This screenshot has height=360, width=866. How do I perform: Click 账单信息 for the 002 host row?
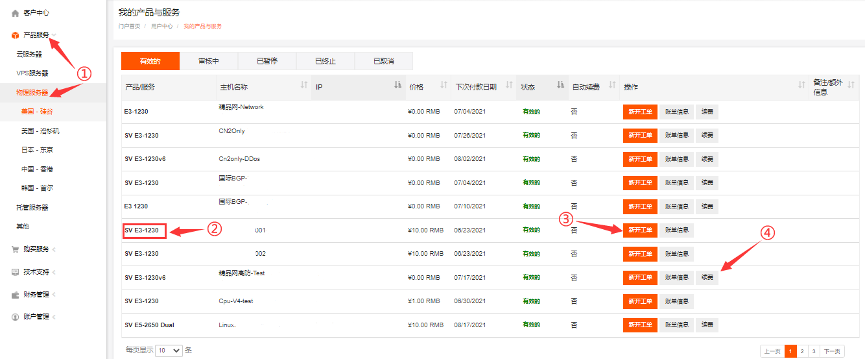677,254
